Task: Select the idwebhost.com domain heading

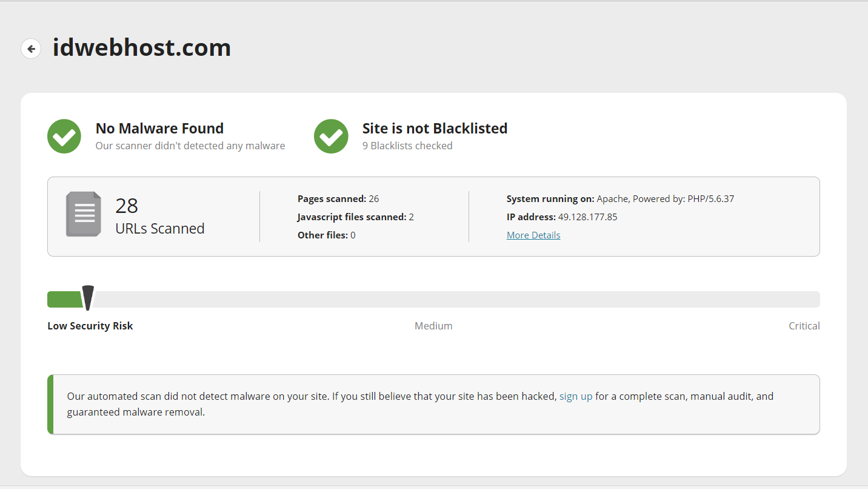Action: (x=142, y=47)
